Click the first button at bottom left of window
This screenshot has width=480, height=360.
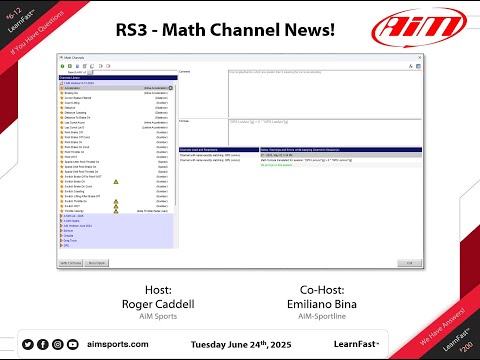[71, 263]
